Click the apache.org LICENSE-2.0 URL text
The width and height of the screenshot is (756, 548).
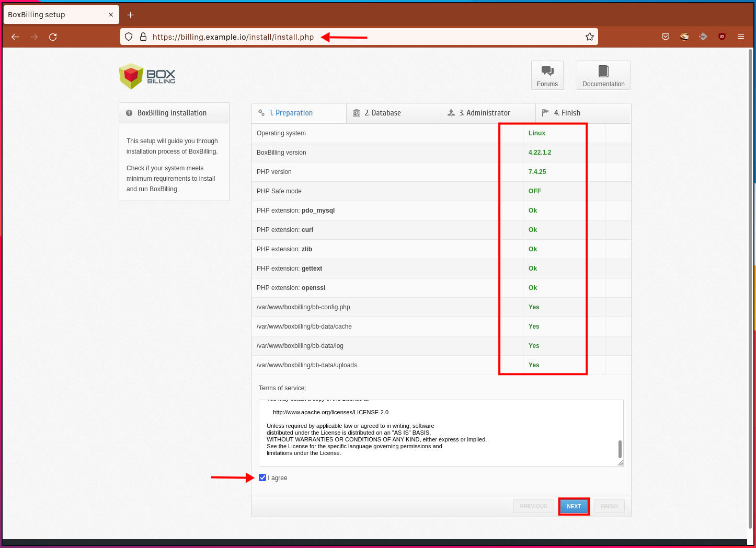(330, 412)
